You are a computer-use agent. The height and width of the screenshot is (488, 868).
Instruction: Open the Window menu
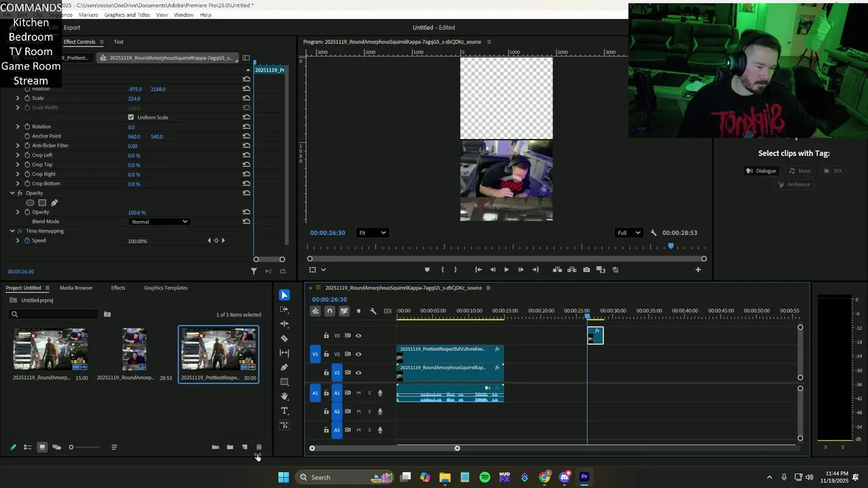point(184,15)
